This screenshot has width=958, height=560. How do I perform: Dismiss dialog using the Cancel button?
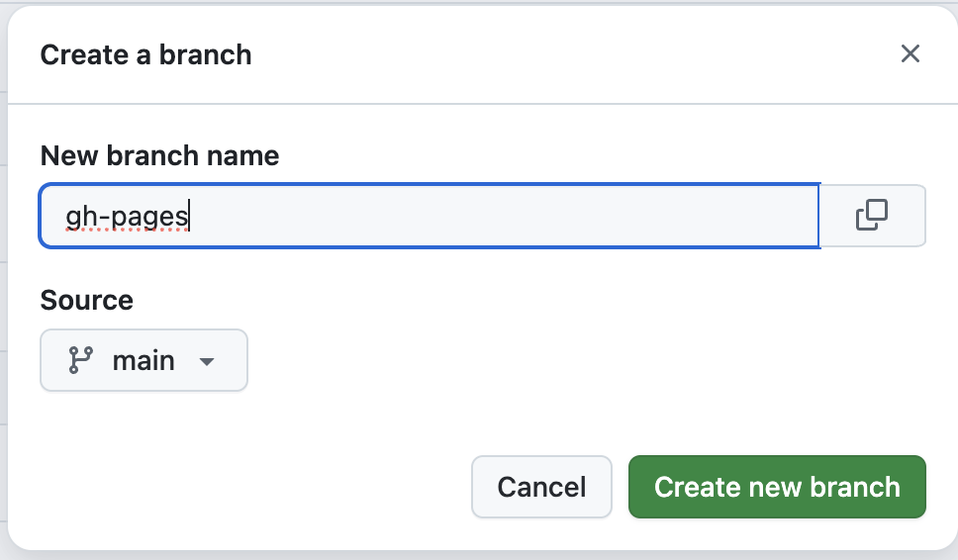pos(541,487)
